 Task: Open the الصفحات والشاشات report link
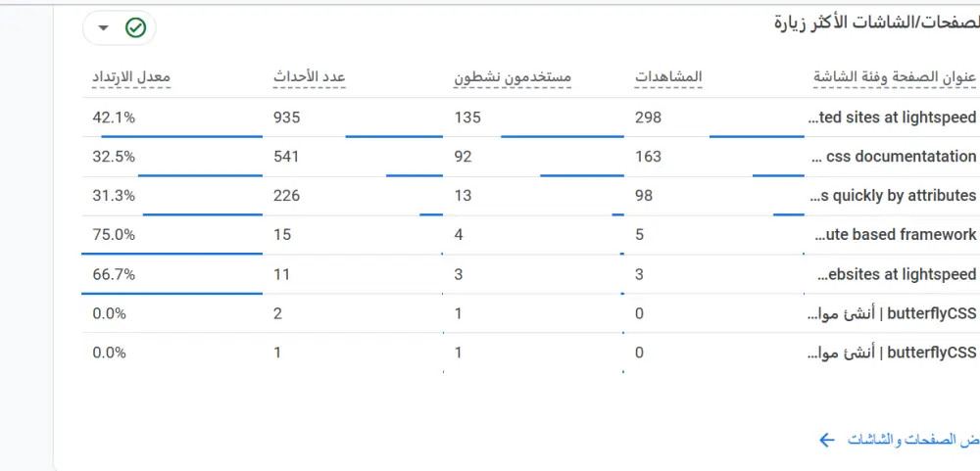click(x=912, y=441)
